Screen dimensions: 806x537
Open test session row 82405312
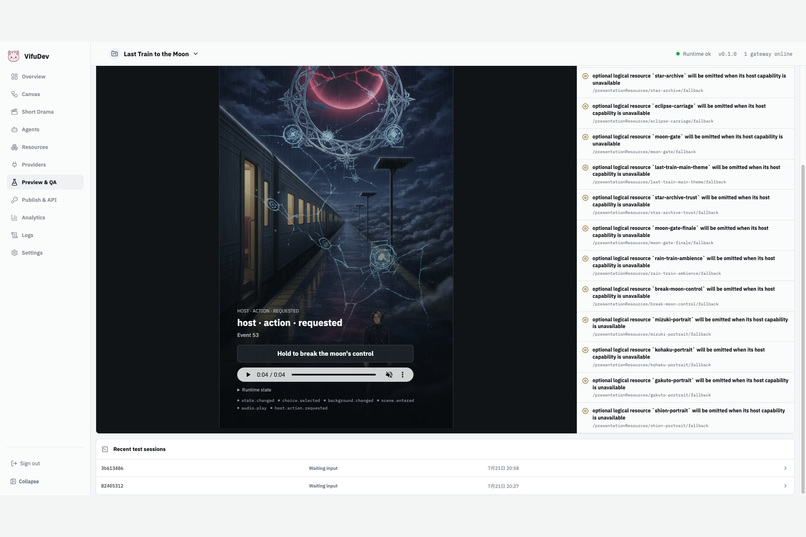[445, 486]
